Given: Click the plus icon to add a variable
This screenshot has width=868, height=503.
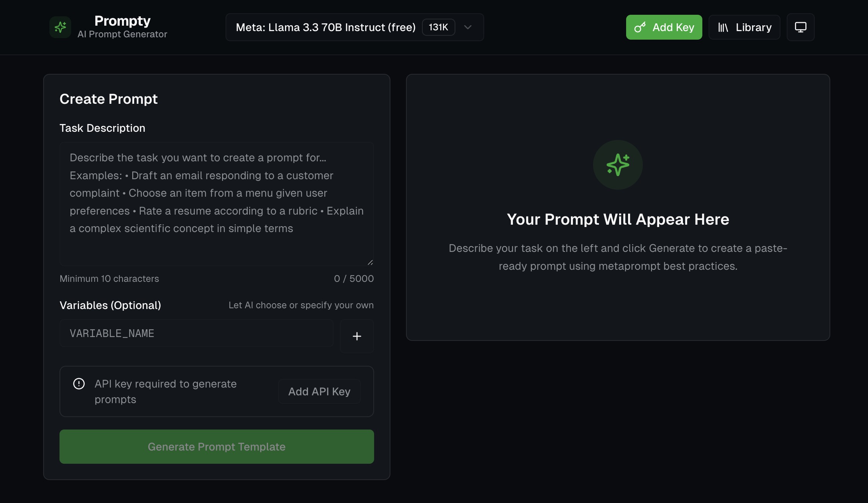Looking at the screenshot, I should click(357, 336).
